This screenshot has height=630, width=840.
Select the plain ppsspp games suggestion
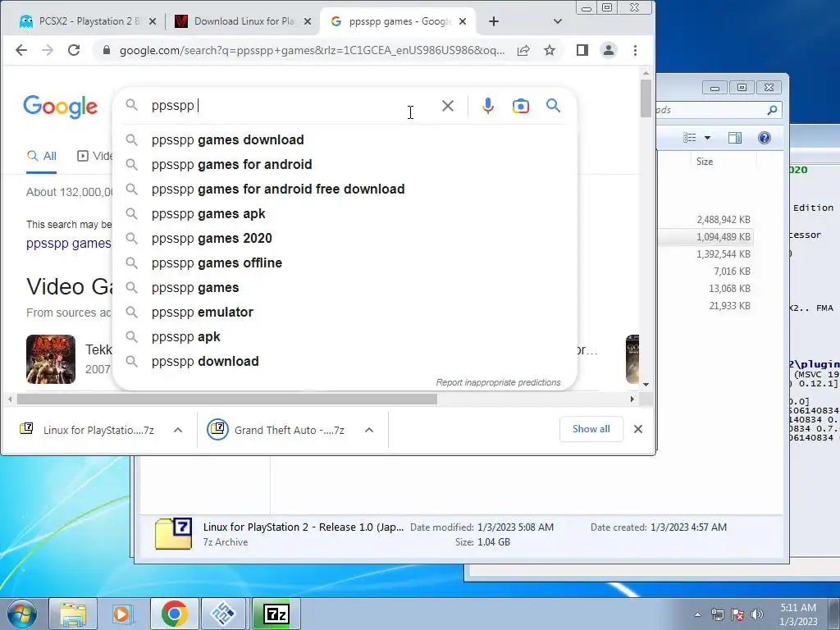pos(345,288)
